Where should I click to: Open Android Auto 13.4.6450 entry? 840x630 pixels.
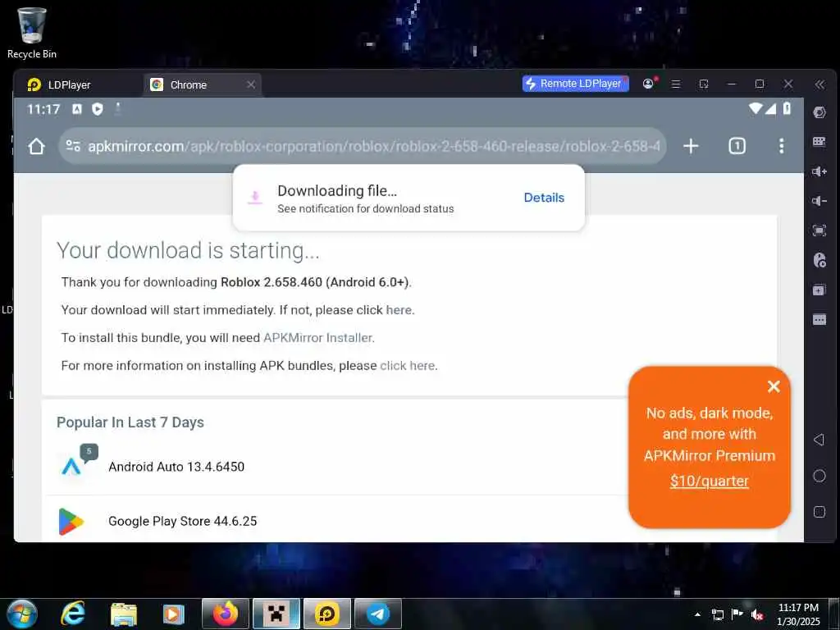[x=176, y=467]
